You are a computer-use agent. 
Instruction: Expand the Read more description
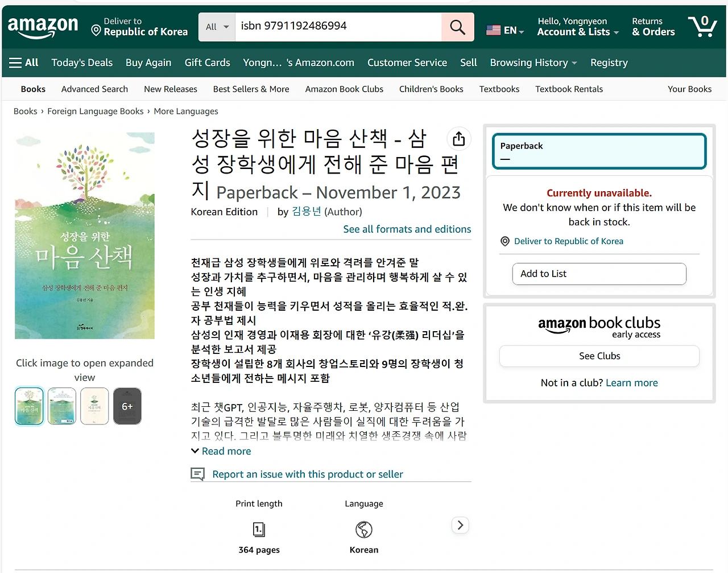[221, 451]
